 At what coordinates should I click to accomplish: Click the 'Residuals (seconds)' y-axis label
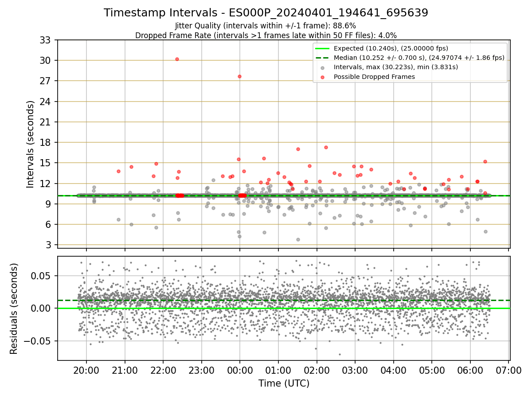point(14,309)
